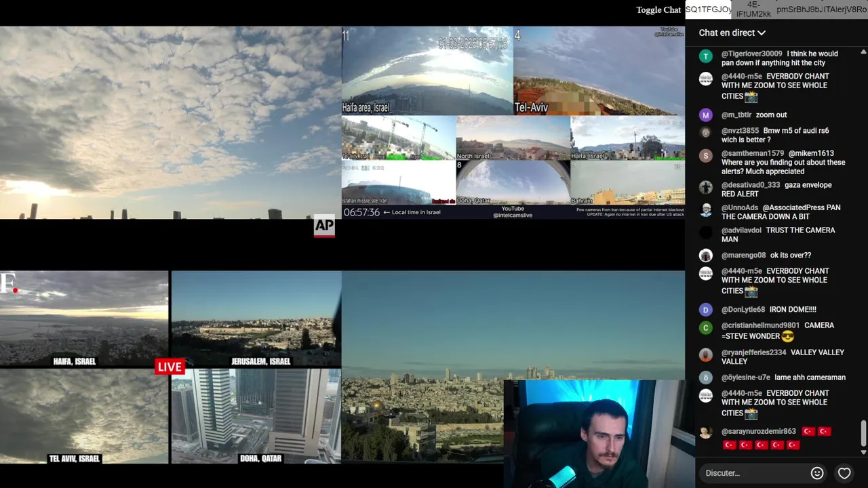Click the 'zoom out' chat message
The width and height of the screenshot is (868, 488).
click(x=772, y=115)
